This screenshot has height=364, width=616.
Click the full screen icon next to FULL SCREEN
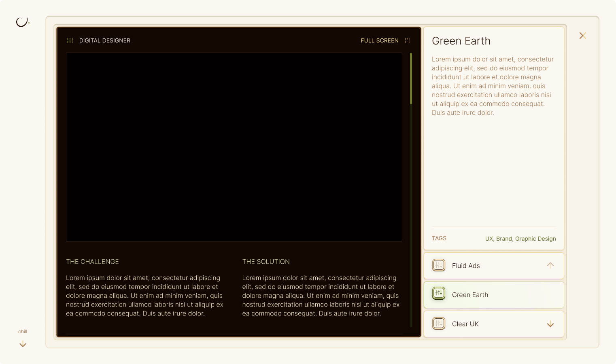(x=408, y=40)
